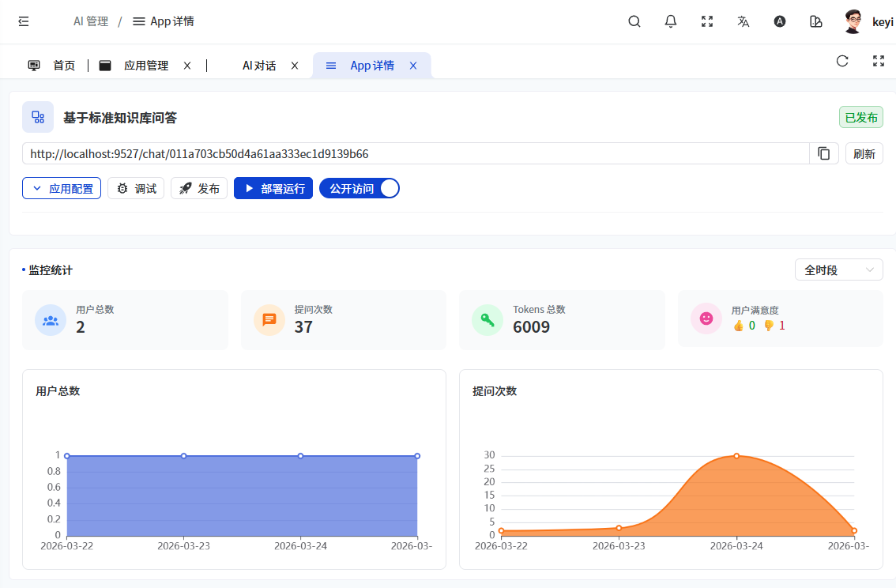This screenshot has height=588, width=896.
Task: Open the search icon in header
Action: click(x=634, y=21)
